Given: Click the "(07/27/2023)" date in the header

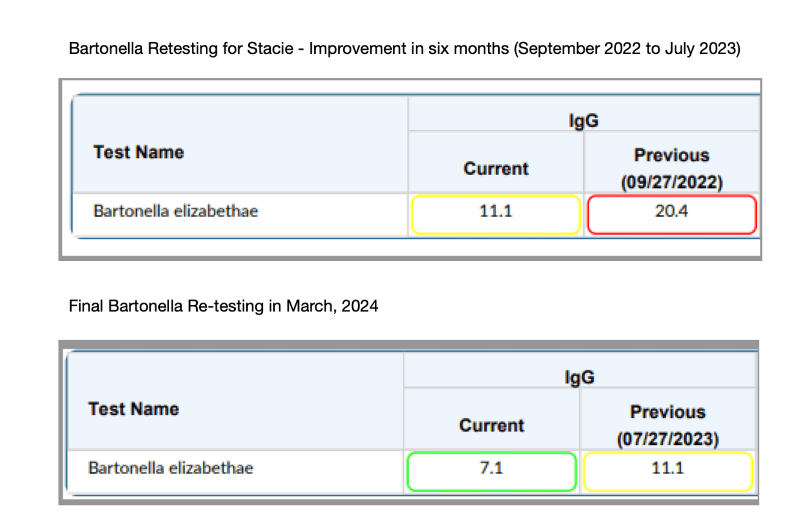Looking at the screenshot, I should [x=667, y=439].
